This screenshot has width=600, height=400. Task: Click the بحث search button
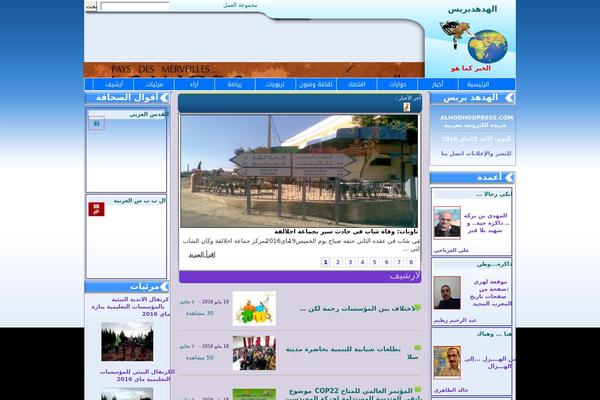(91, 7)
